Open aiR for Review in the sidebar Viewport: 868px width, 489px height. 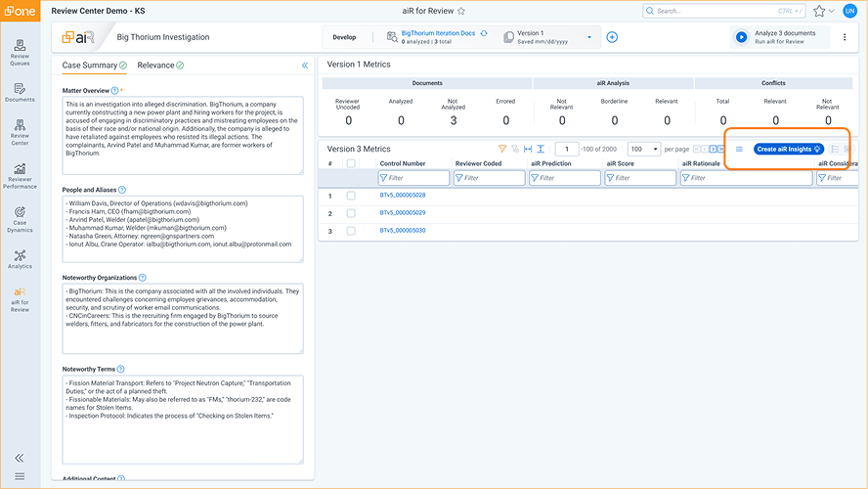(20, 299)
